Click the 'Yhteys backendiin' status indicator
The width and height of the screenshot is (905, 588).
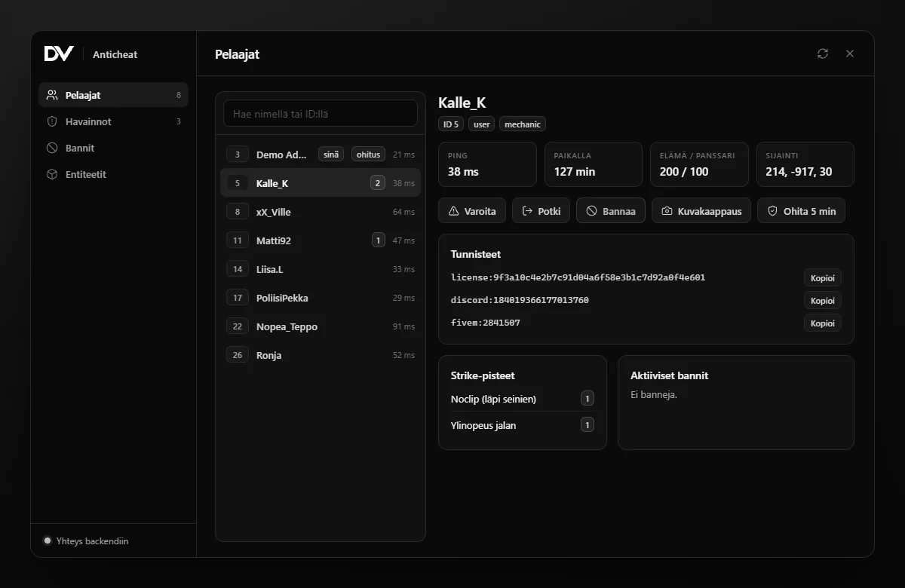[x=86, y=541]
